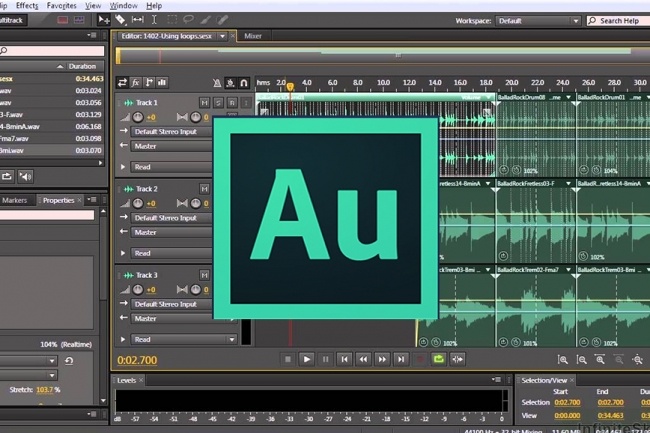This screenshot has width=650, height=433.
Task: Click Zoom In Amplitude icon
Action: pyautogui.click(x=563, y=360)
